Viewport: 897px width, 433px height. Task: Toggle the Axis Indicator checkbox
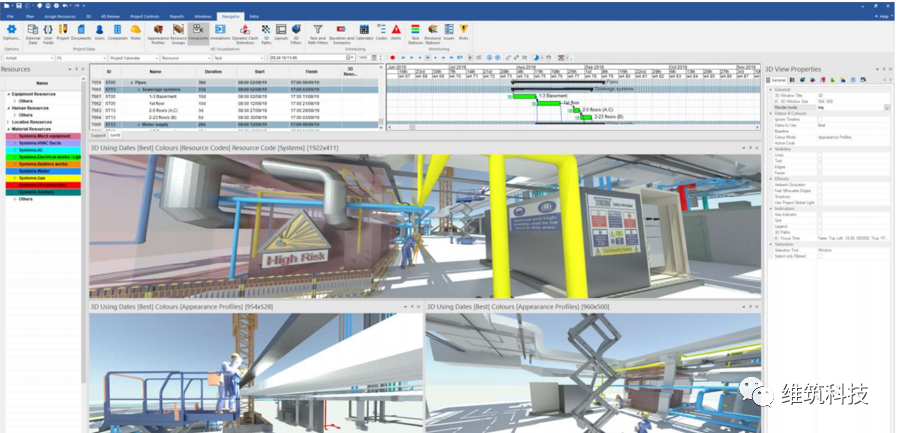point(820,214)
